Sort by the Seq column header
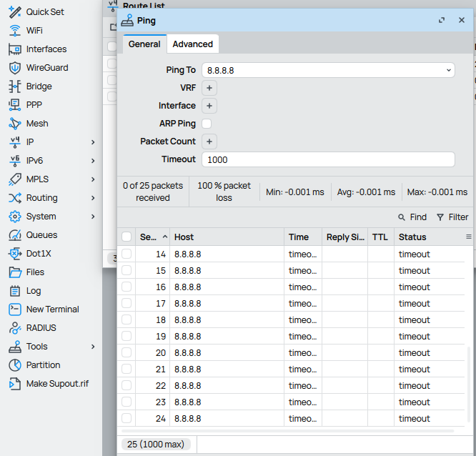The image size is (476, 456). point(153,237)
